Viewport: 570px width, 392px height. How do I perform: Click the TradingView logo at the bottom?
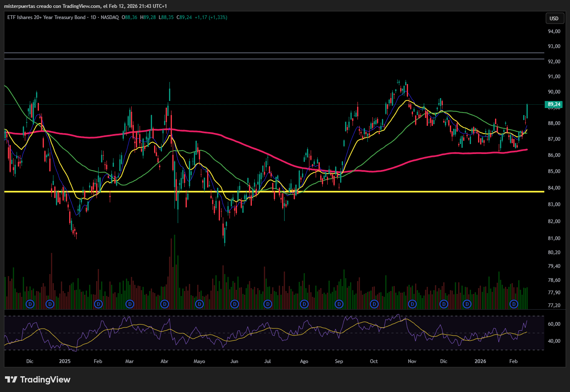(38, 380)
